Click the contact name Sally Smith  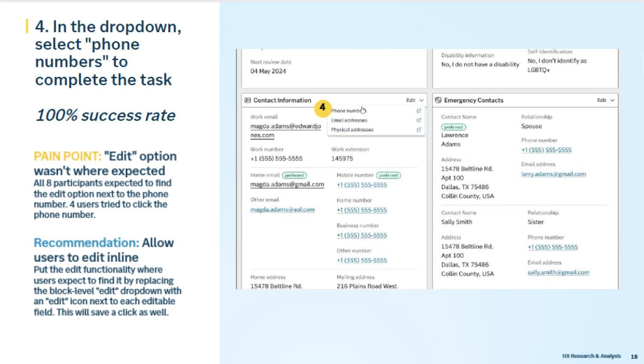(456, 222)
